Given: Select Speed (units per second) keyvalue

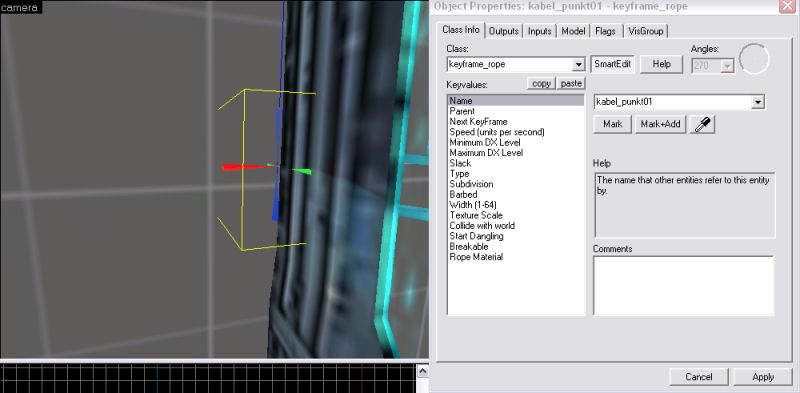Looking at the screenshot, I should tap(515, 132).
